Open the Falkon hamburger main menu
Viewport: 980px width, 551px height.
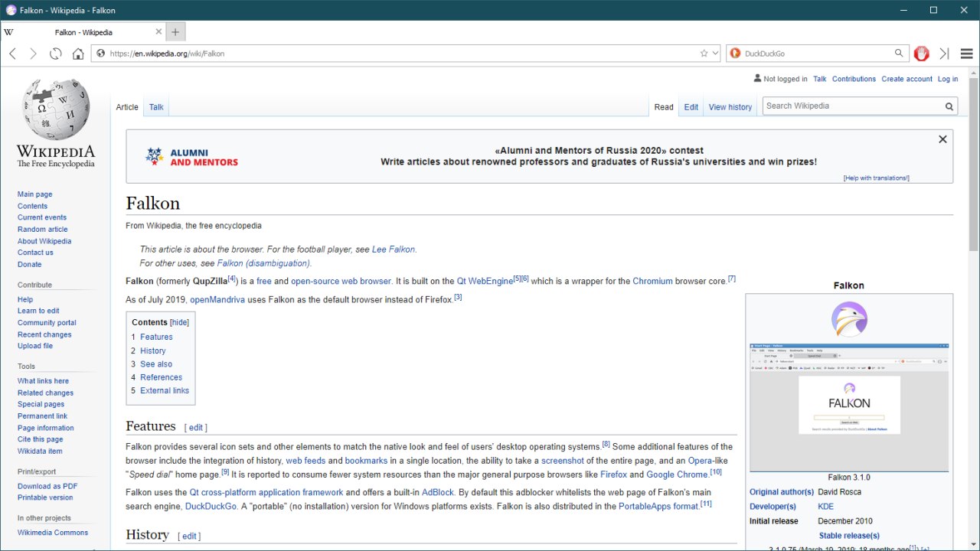[x=966, y=54]
